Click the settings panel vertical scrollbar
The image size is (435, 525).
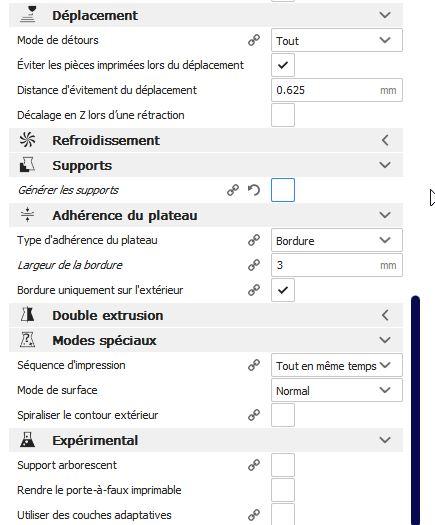[416, 410]
